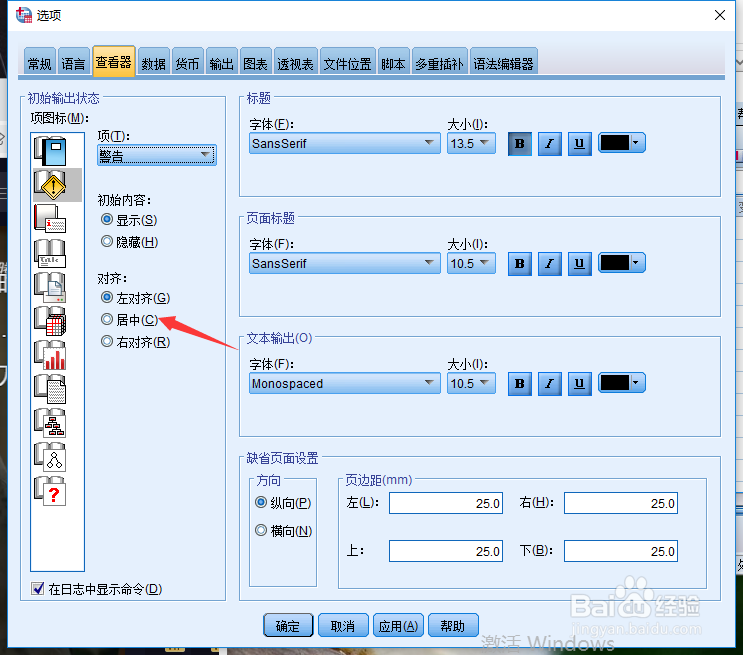743x655 pixels.
Task: Click the 右(H) margin input field
Action: pyautogui.click(x=621, y=503)
